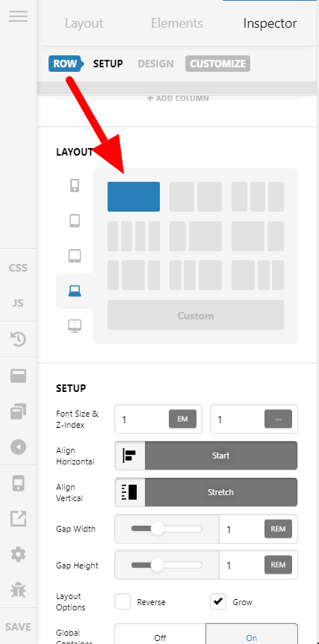Click the CUSTOMIZE button
This screenshot has height=644, width=319.
click(217, 64)
